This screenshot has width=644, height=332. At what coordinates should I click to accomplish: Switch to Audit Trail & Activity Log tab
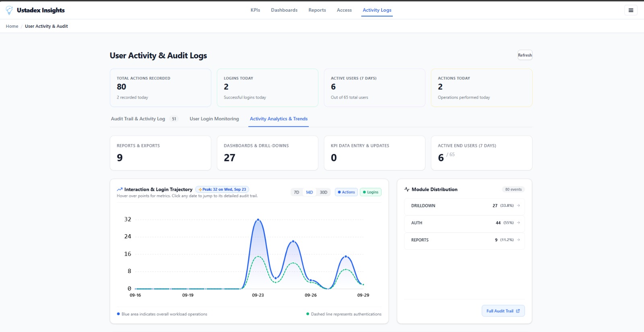tap(144, 119)
